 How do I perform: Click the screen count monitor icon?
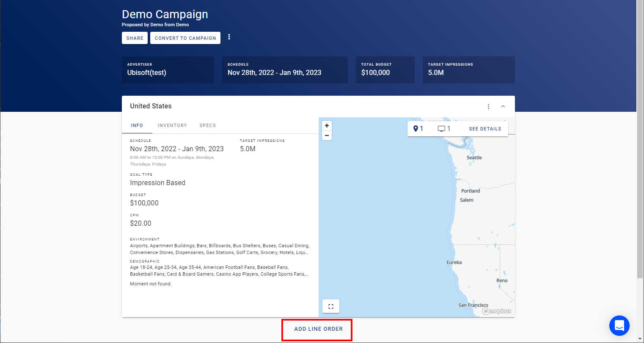(441, 129)
